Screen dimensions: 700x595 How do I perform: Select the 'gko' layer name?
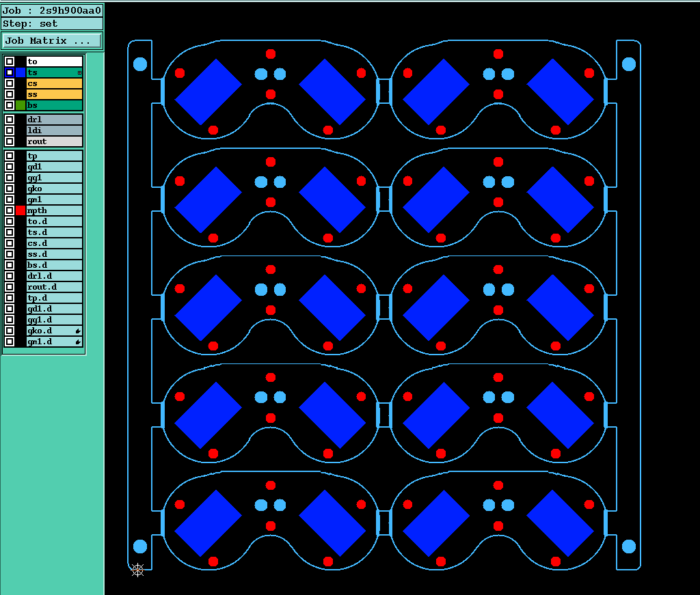tap(55, 189)
